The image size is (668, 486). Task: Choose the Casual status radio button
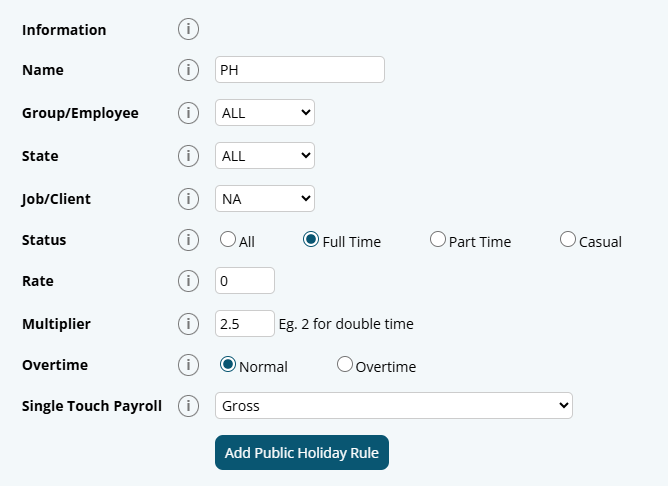568,240
